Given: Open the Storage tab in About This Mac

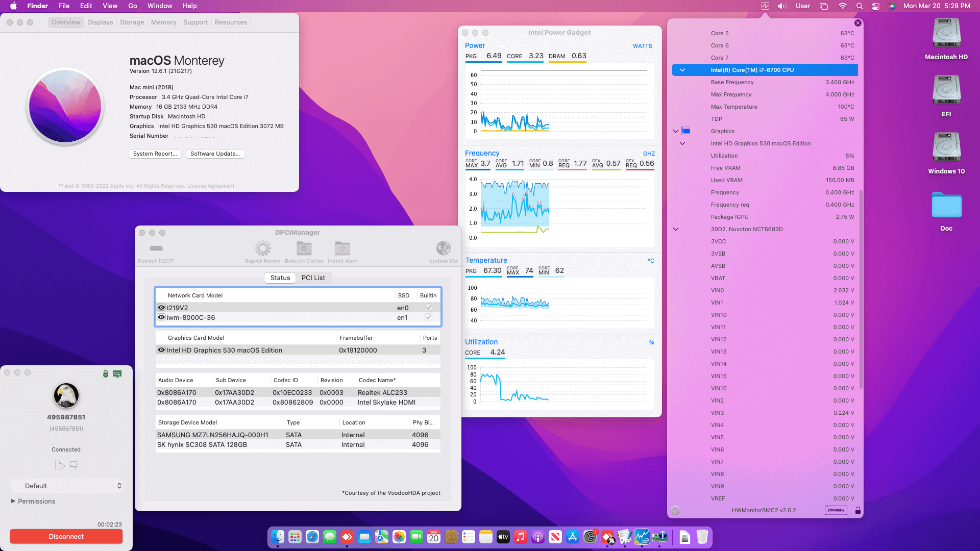Looking at the screenshot, I should (132, 22).
